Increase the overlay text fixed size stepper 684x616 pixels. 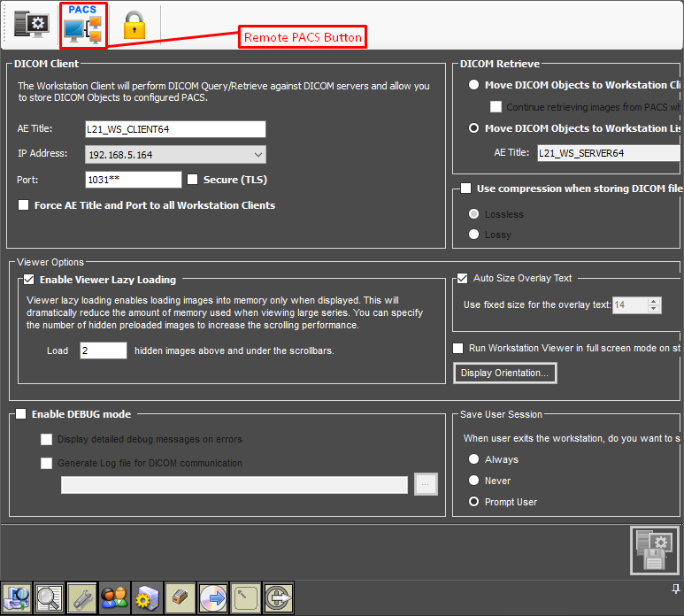click(x=654, y=301)
